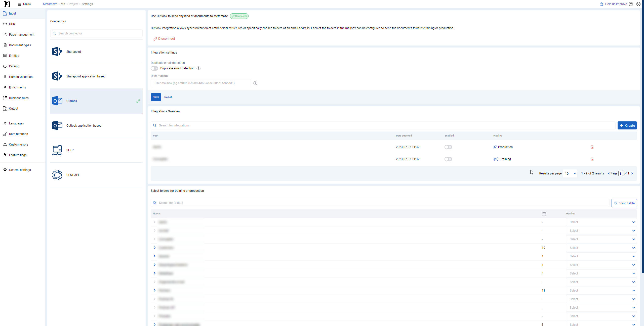This screenshot has width=644, height=326.
Task: Click the Help us improve thumbs-up icon
Action: click(601, 4)
